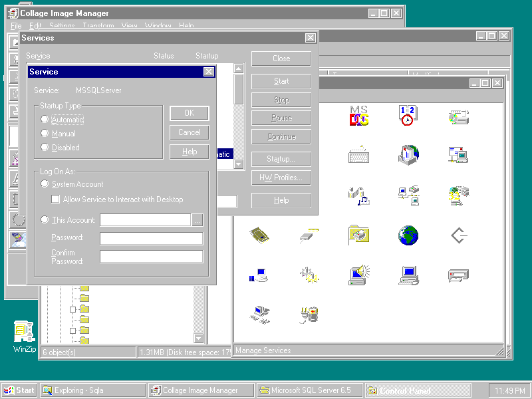Click the browse button beside This Account
Image resolution: width=532 pixels, height=399 pixels.
[197, 220]
